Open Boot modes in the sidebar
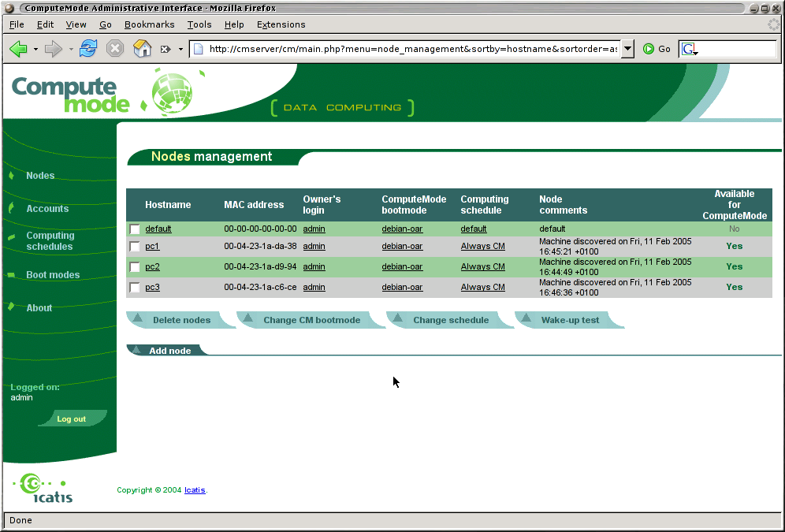The image size is (785, 532). 53,275
